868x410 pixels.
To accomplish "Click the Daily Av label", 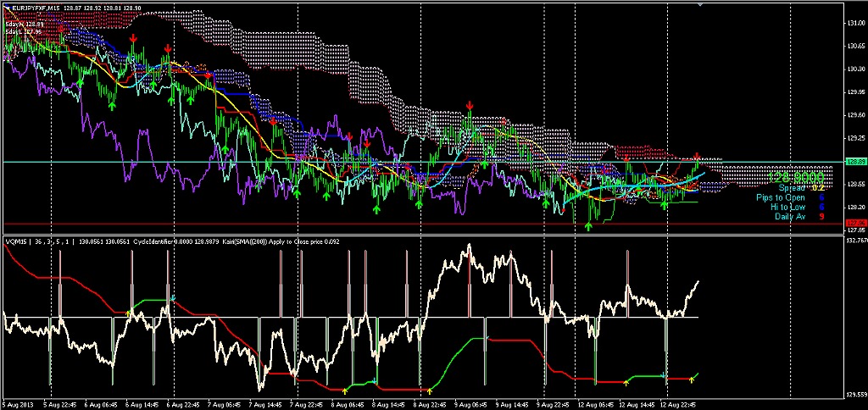I will pos(788,216).
